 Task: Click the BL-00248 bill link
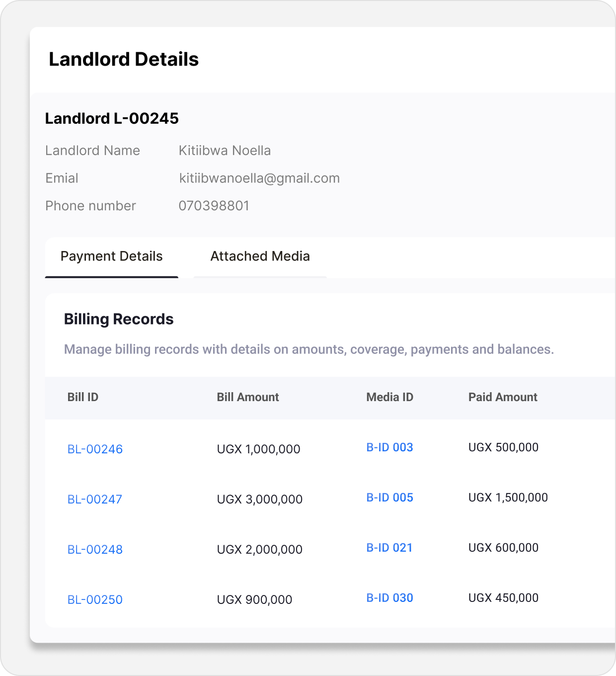(x=95, y=550)
